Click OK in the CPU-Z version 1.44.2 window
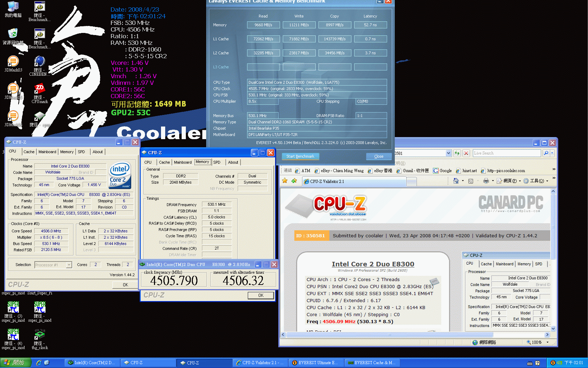Image resolution: width=588 pixels, height=368 pixels. point(125,285)
